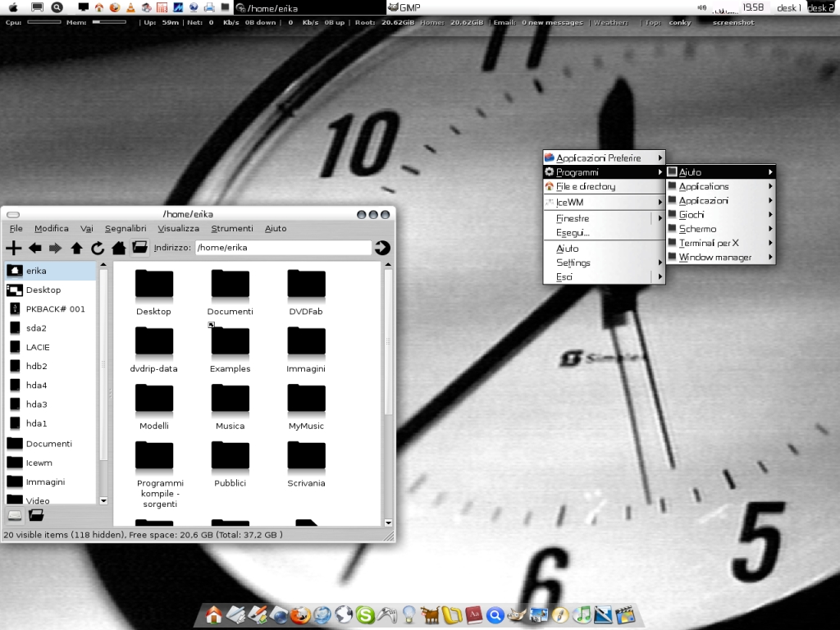Click the magnifier icon in the top panel

tap(57, 7)
